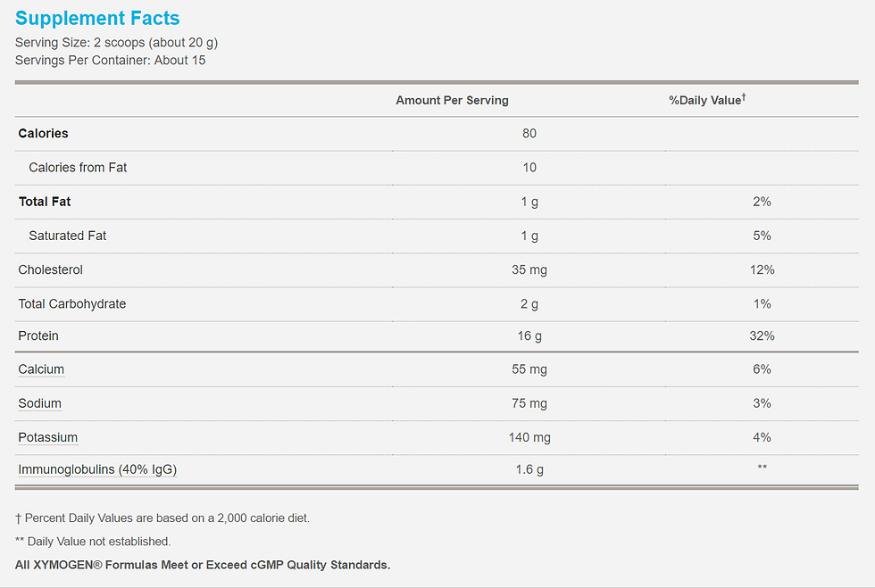Click the %Daily Value column header
The height and width of the screenshot is (588, 875).
point(707,100)
